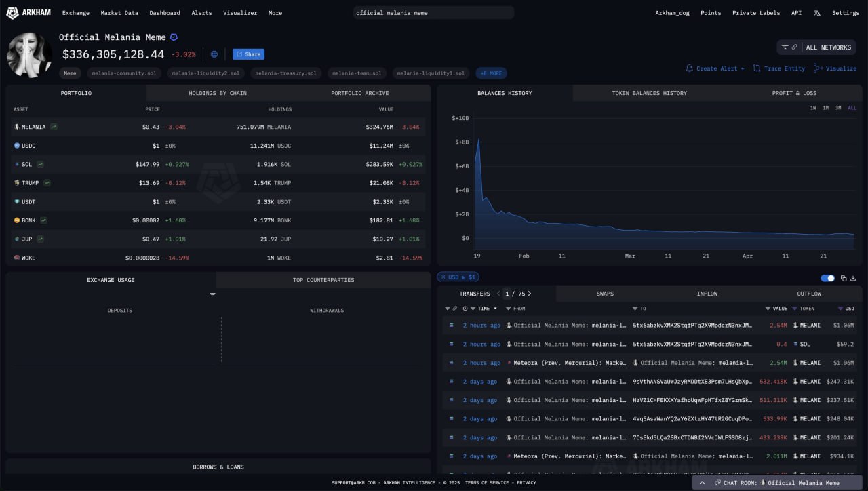
Task: Click the chain link icon in transfers header
Action: (454, 309)
